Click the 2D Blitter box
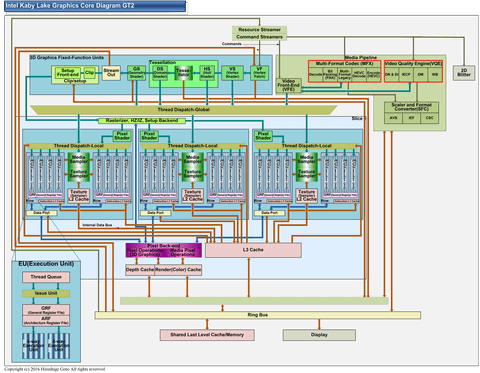 click(x=464, y=72)
